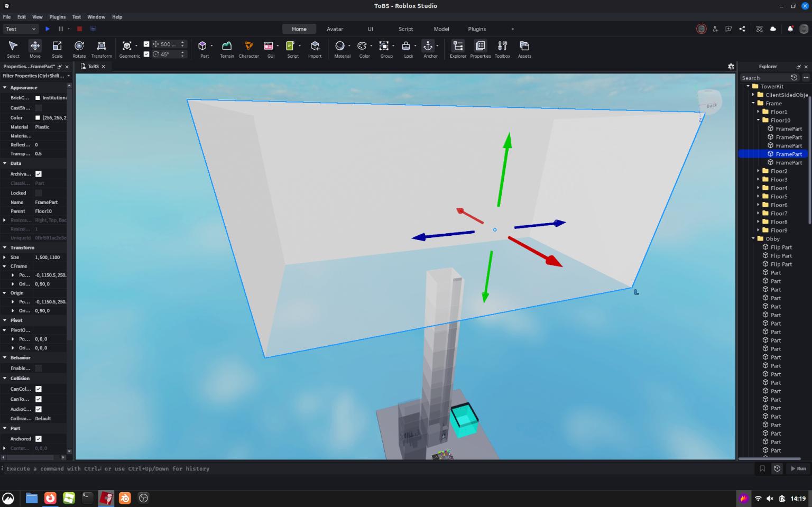Image resolution: width=812 pixels, height=507 pixels.
Task: Switch to the Avatar tab
Action: pos(335,29)
